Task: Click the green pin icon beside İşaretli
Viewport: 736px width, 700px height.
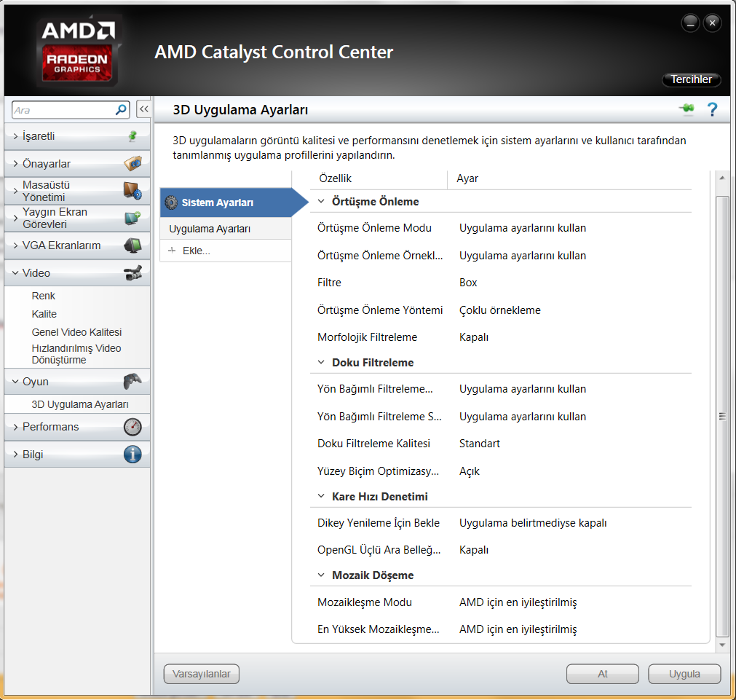Action: pyautogui.click(x=132, y=136)
